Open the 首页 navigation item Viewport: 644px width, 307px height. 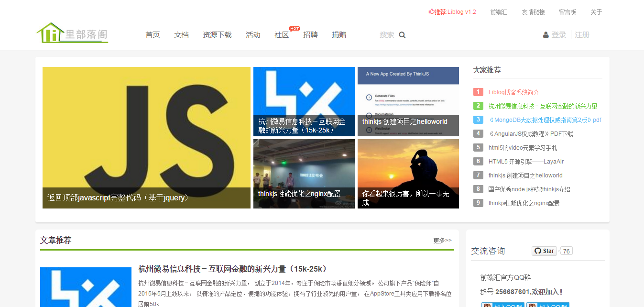pos(153,35)
